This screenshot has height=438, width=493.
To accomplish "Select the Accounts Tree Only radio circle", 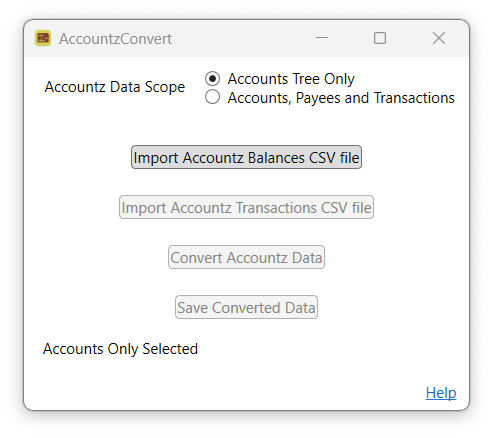I will click(212, 79).
